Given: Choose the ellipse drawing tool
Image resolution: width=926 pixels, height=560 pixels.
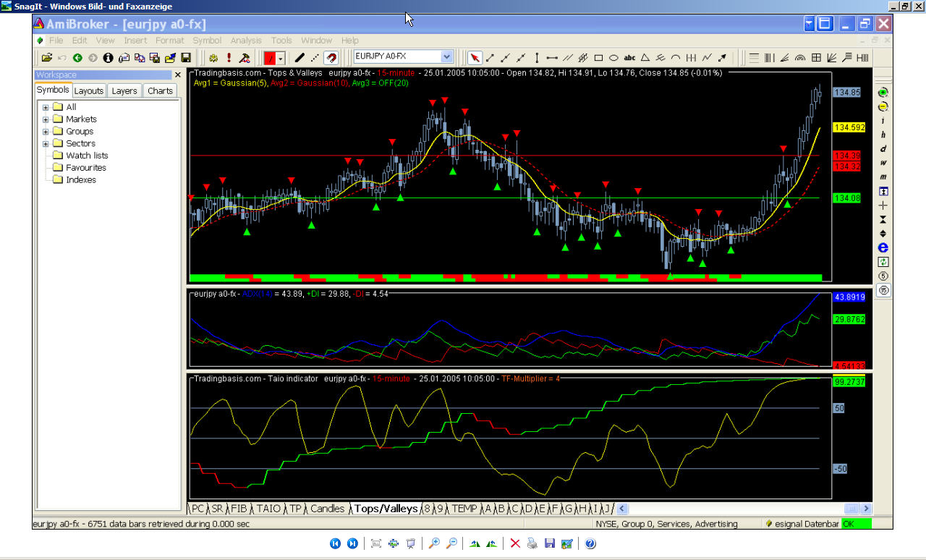Looking at the screenshot, I should point(613,58).
